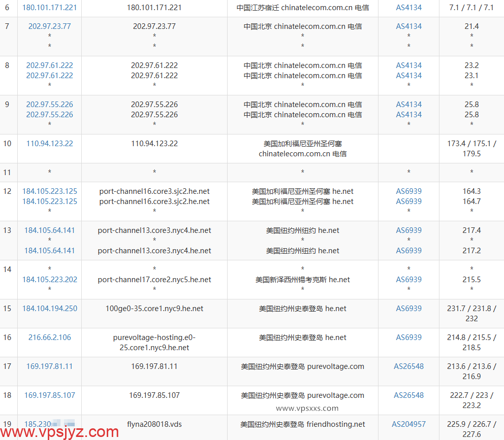The width and height of the screenshot is (504, 440).
Task: Click hop number 11 cell
Action: (x=8, y=172)
